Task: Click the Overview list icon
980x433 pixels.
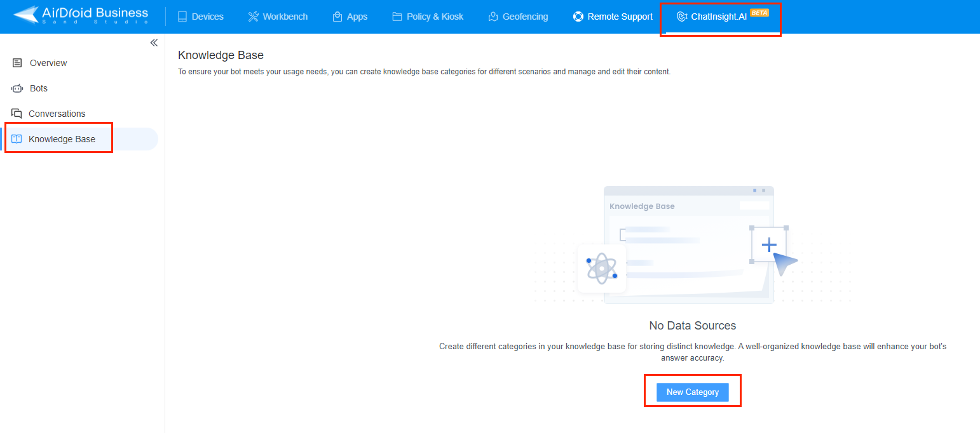Action: click(17, 63)
